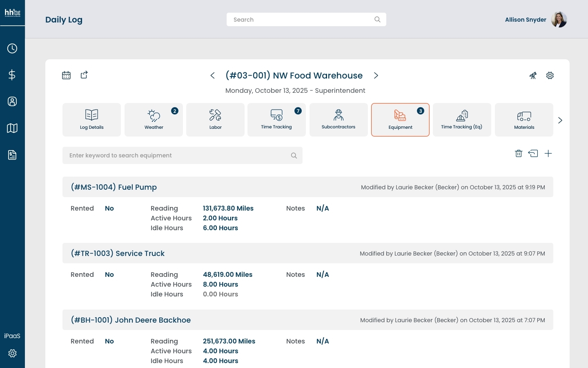Click the clock icon in sidebar
Viewport: 588px width, 368px height.
(12, 49)
